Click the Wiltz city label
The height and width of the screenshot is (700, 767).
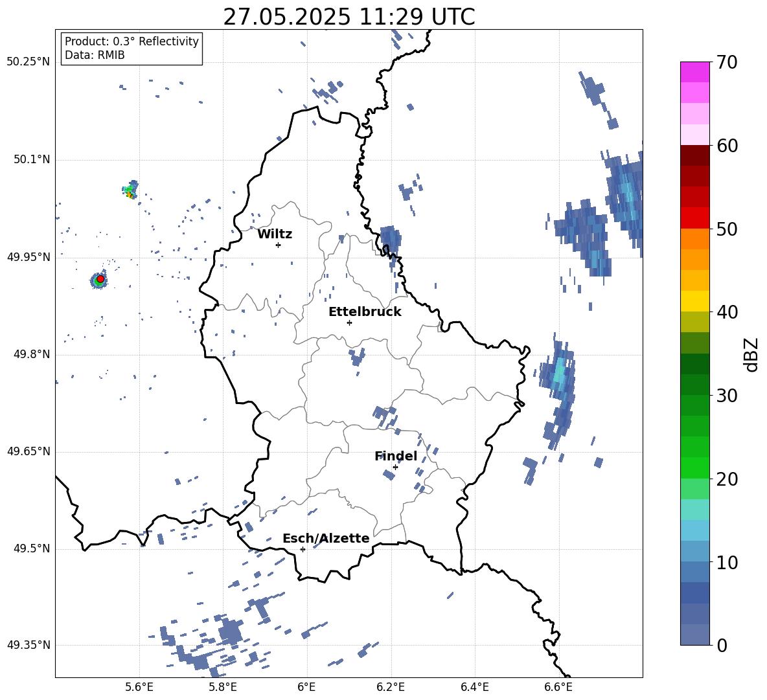pos(275,234)
